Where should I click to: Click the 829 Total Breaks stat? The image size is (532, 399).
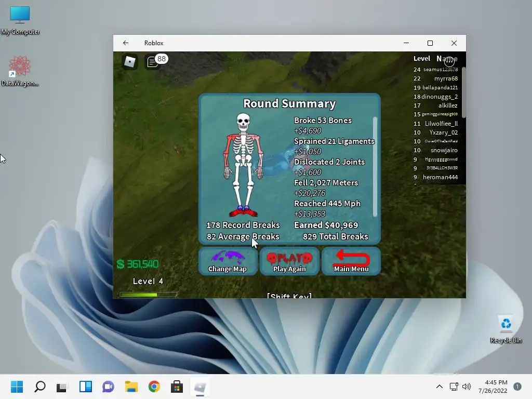click(x=335, y=236)
